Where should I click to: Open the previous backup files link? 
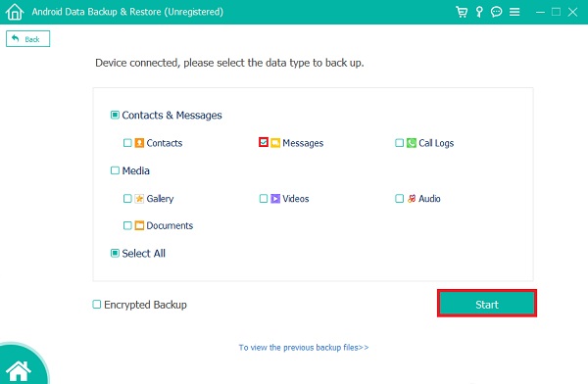coord(304,348)
